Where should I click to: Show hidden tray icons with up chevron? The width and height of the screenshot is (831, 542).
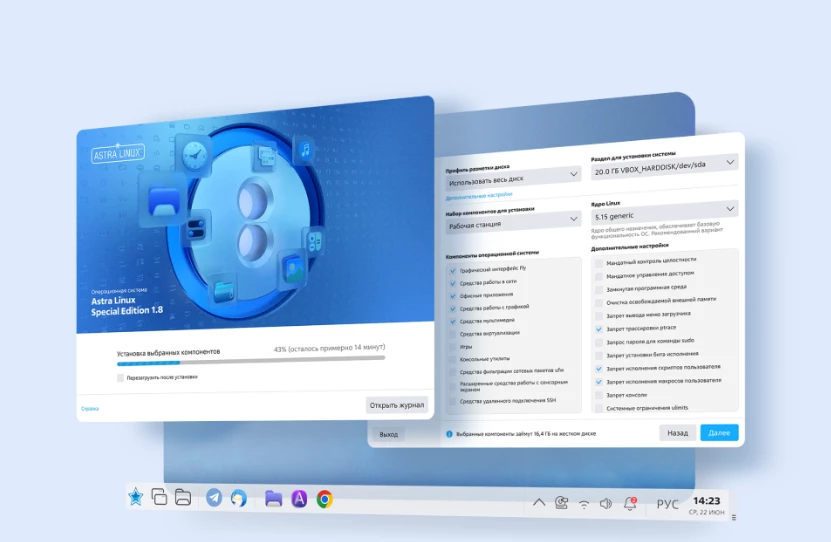[539, 502]
